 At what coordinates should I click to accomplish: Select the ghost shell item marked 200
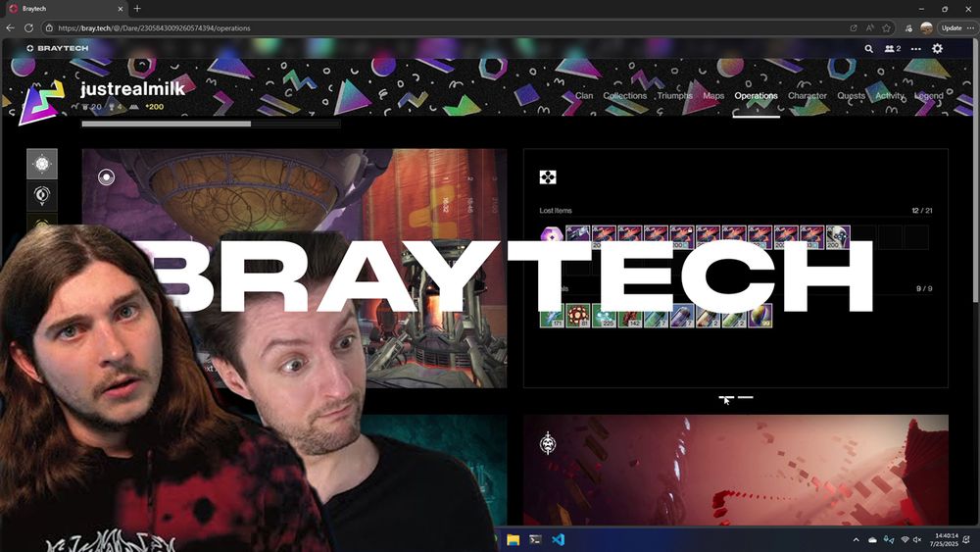(838, 237)
